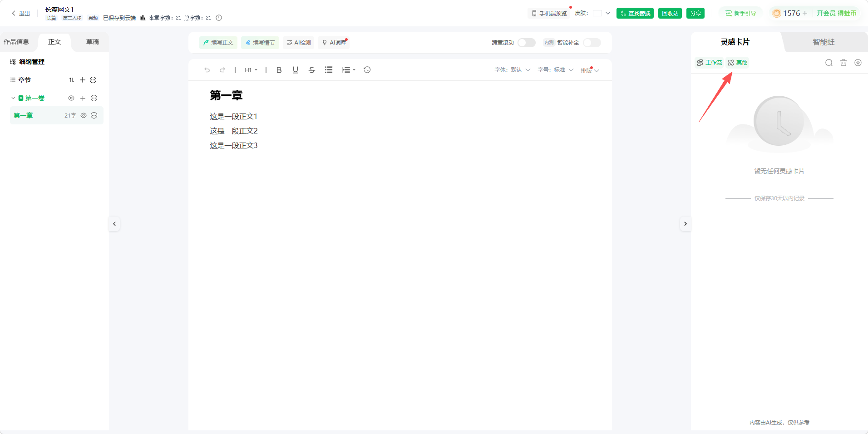Click the redo icon in editor toolbar
Image resolution: width=868 pixels, height=434 pixels.
coord(222,70)
